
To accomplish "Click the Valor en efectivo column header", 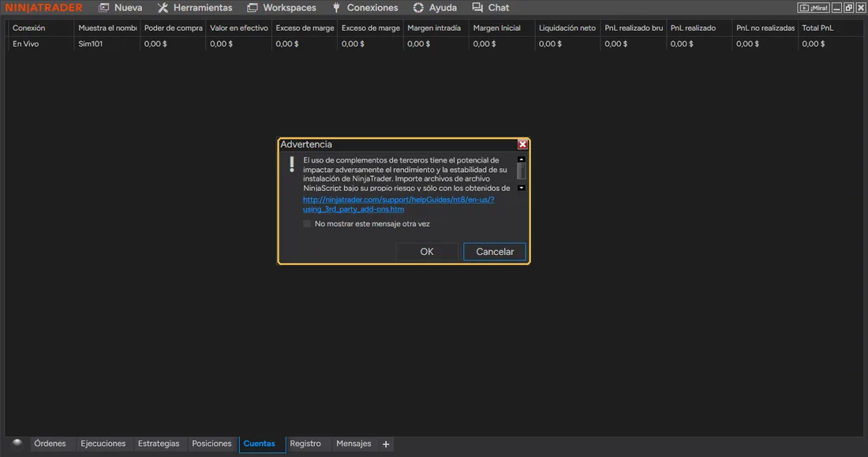I will (x=238, y=28).
